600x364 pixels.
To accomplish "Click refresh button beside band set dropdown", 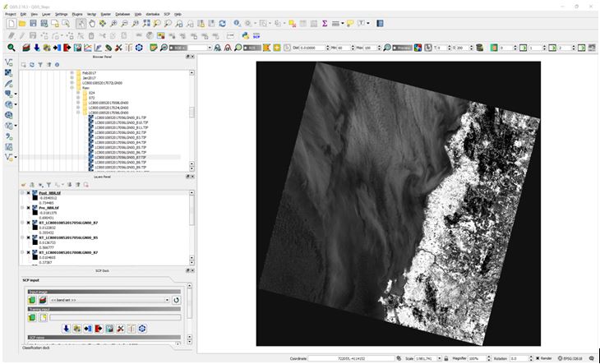I will [x=176, y=300].
